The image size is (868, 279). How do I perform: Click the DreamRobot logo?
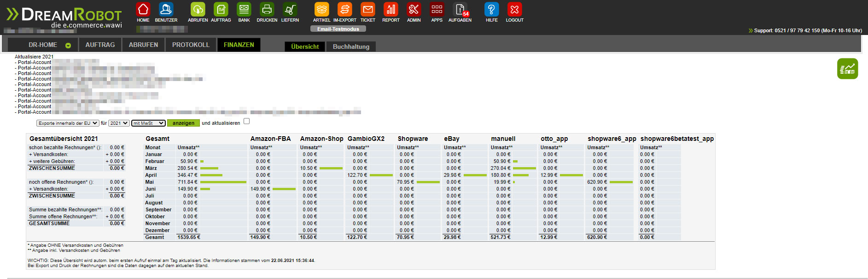coord(64,17)
